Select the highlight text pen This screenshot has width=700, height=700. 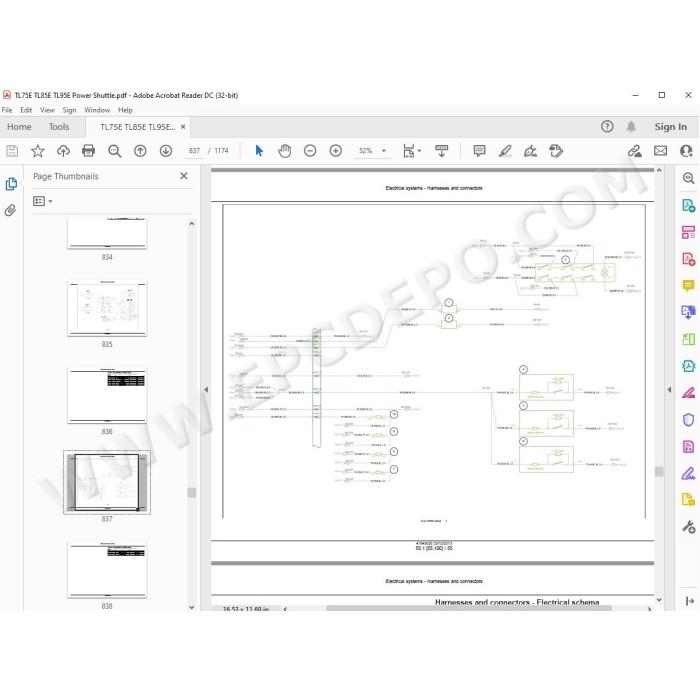(x=505, y=151)
